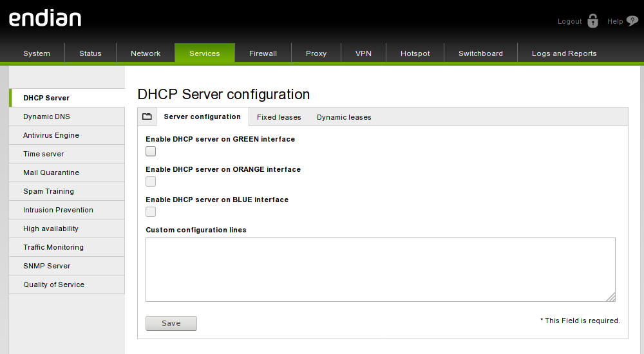Open the Hotspot menu
644x354 pixels.
click(x=415, y=53)
